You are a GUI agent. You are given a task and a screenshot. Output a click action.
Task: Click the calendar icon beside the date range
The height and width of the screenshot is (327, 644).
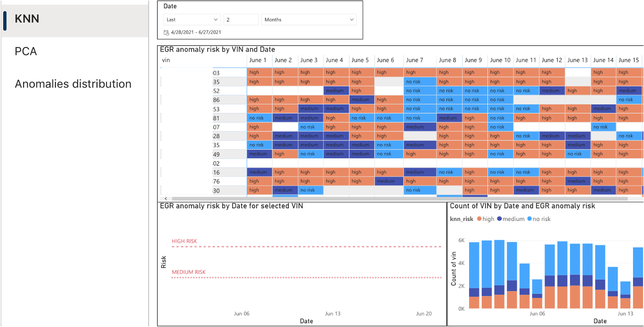(167, 33)
